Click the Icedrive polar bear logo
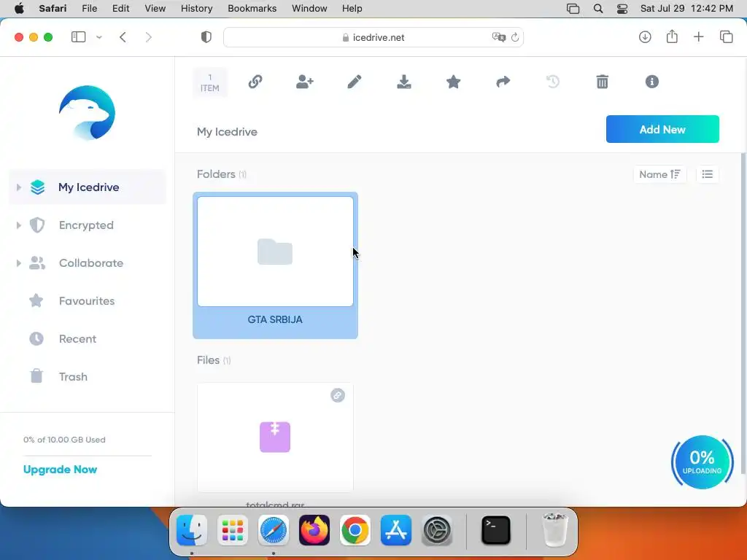Screen dimensions: 747x560 tap(88, 113)
